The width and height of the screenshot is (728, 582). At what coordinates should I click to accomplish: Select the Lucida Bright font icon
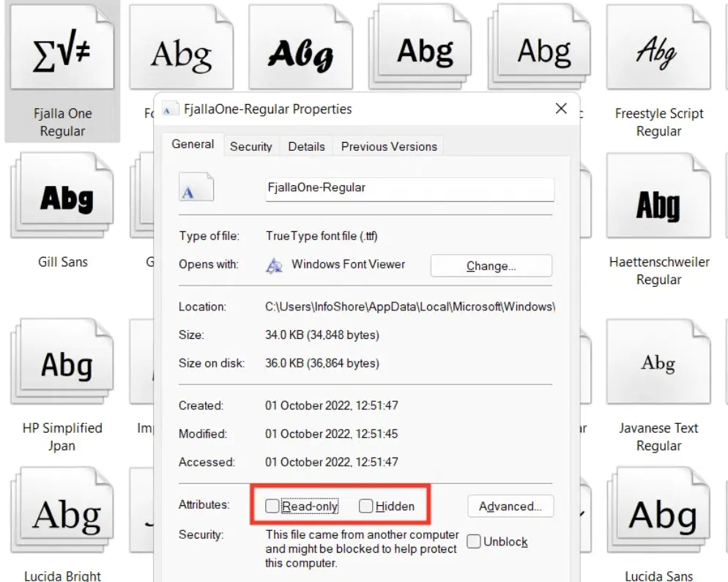pyautogui.click(x=62, y=510)
